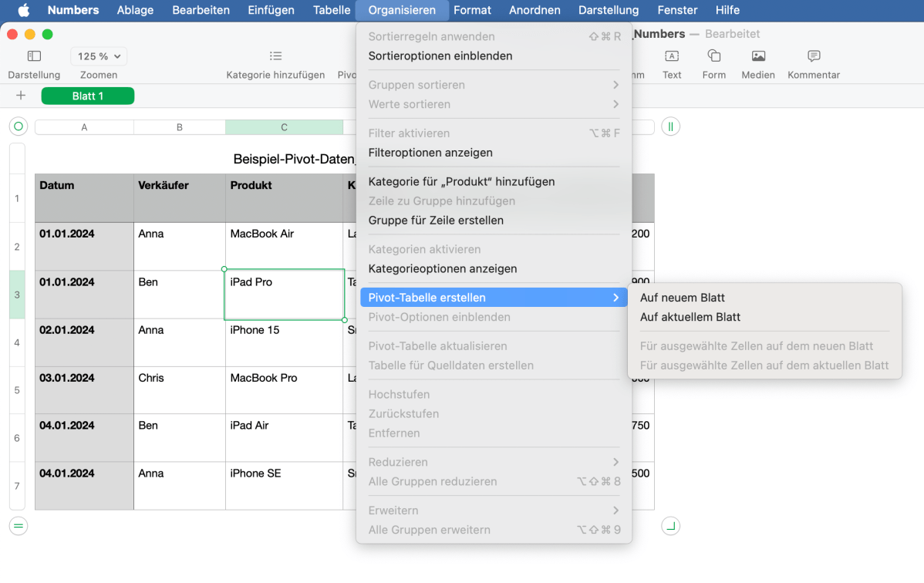Choose Sortieroptionen einblenden
Viewport: 924px width, 583px height.
coord(494,56)
